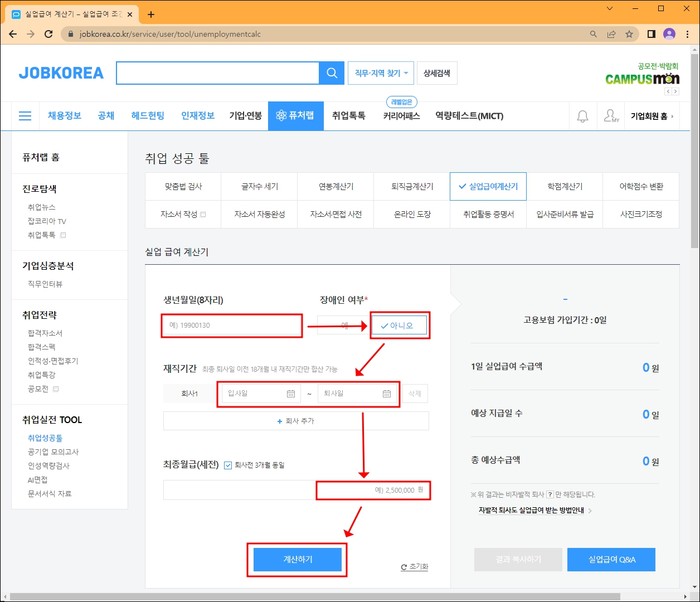Open the MY profile icon
Image resolution: width=700 pixels, height=602 pixels.
point(611,116)
